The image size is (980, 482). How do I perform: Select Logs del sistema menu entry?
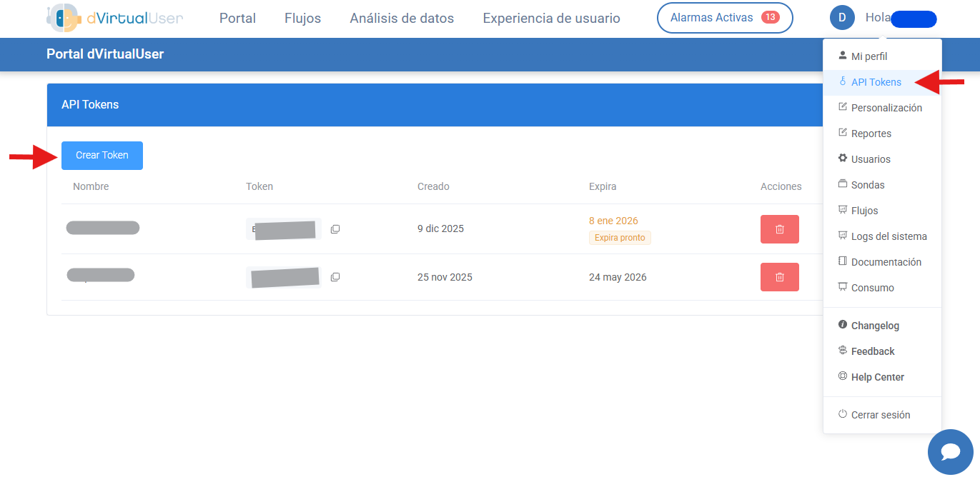(x=882, y=236)
